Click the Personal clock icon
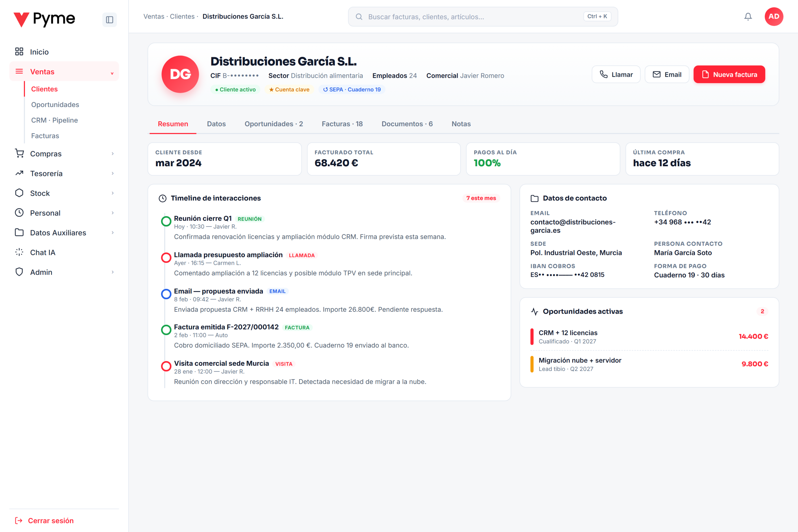The image size is (798, 532). [x=19, y=213]
